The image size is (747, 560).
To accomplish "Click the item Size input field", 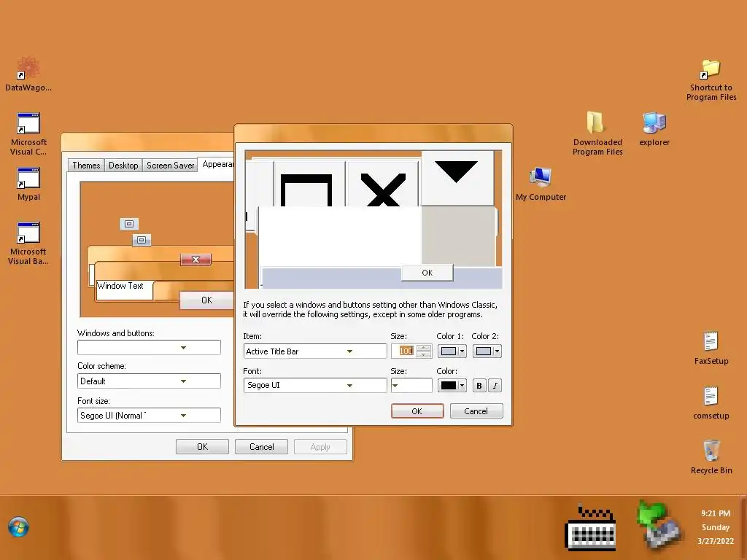I will coord(404,351).
